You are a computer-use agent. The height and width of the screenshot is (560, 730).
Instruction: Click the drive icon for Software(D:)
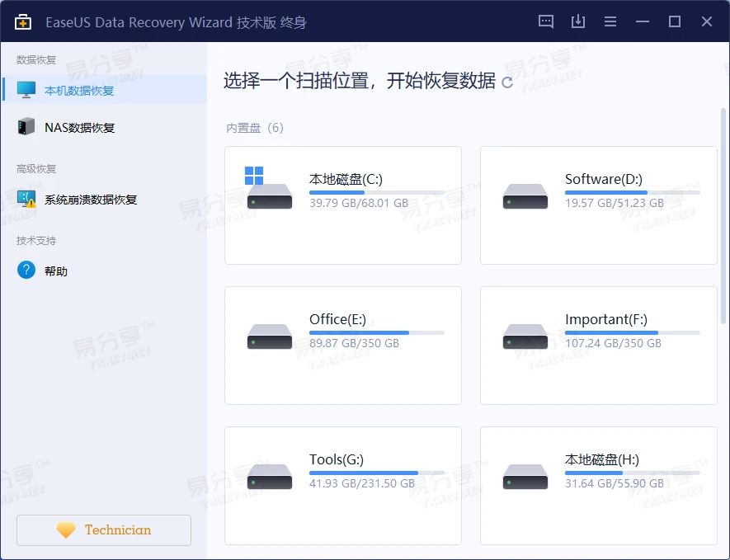pyautogui.click(x=525, y=196)
